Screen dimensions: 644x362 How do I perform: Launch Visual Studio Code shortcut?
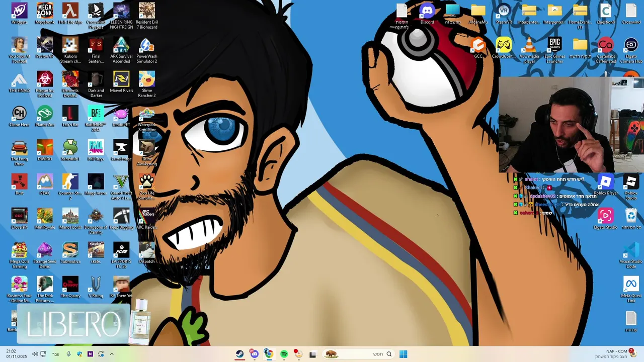coord(631,255)
